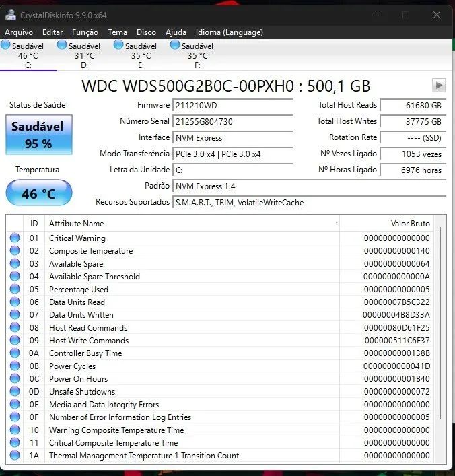Click the serial number field 21255G804730
455x476 pixels.
[232, 122]
